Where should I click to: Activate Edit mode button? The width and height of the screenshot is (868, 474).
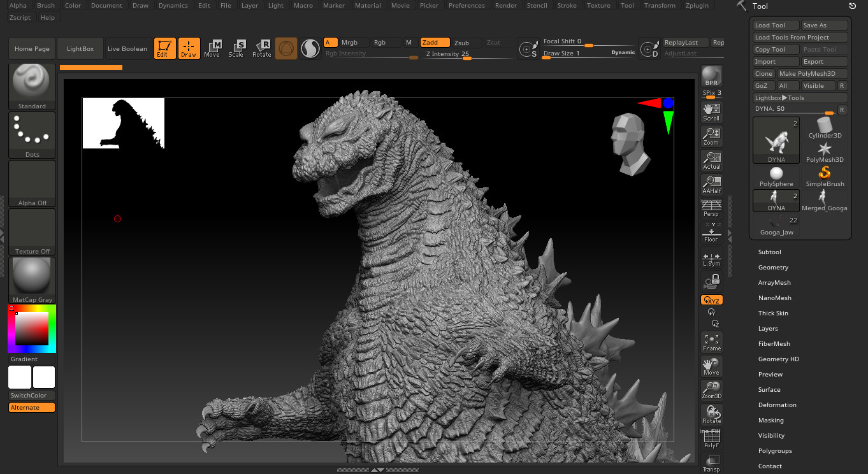(x=165, y=48)
